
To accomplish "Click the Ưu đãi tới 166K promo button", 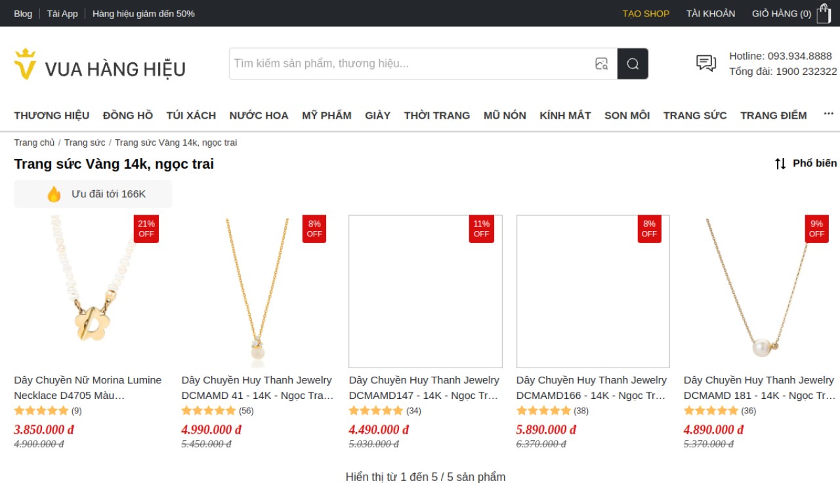I will (x=93, y=194).
